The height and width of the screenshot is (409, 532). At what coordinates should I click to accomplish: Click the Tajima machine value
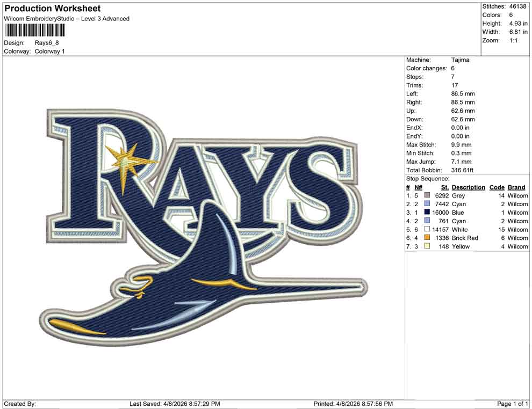click(459, 60)
